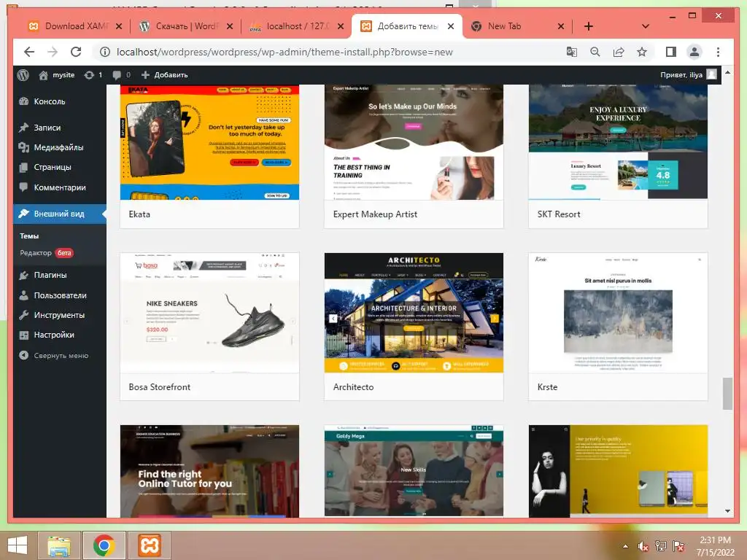747x560 pixels.
Task: Open tab search dropdown chevron
Action: click(x=645, y=26)
